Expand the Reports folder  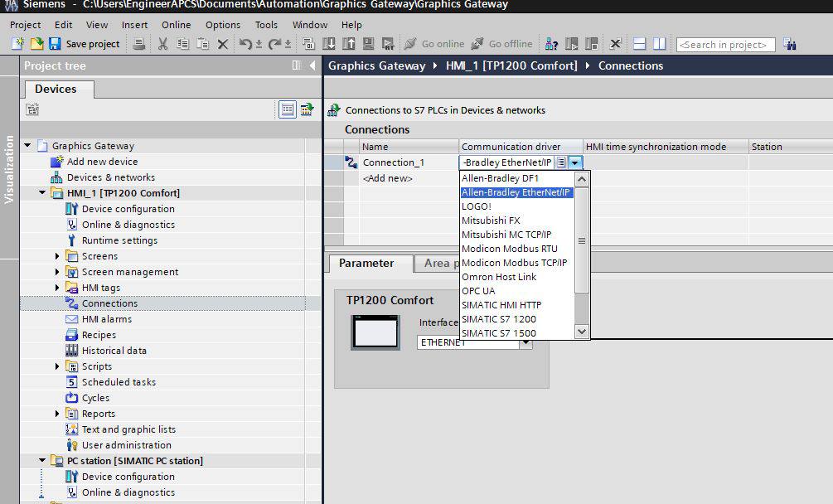click(57, 414)
